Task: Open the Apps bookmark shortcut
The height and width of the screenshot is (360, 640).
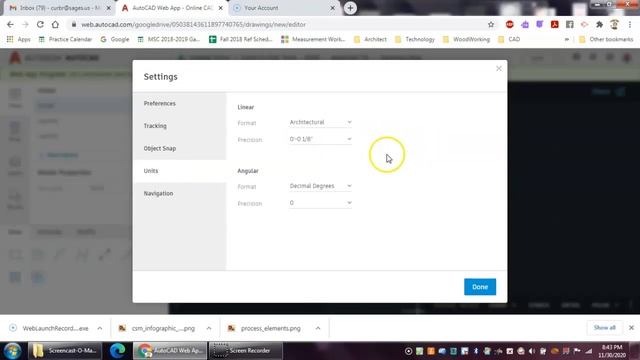Action: click(x=19, y=39)
